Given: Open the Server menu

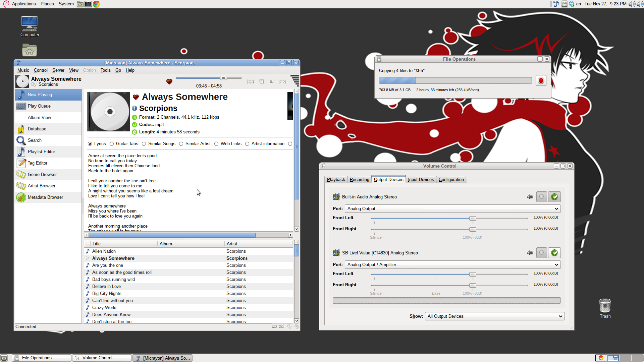Looking at the screenshot, I should (x=58, y=70).
